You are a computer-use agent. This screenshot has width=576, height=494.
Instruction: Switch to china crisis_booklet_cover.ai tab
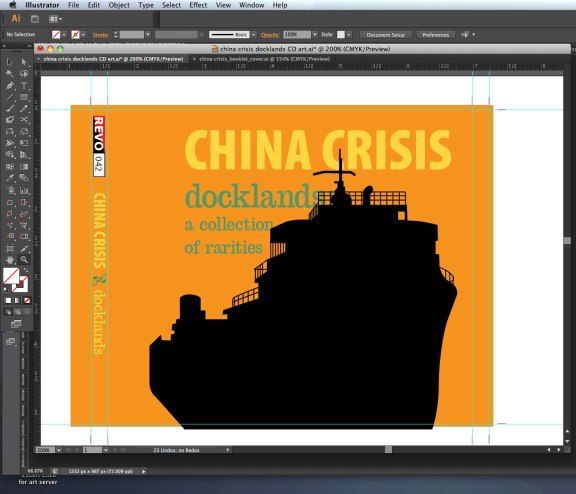click(264, 59)
